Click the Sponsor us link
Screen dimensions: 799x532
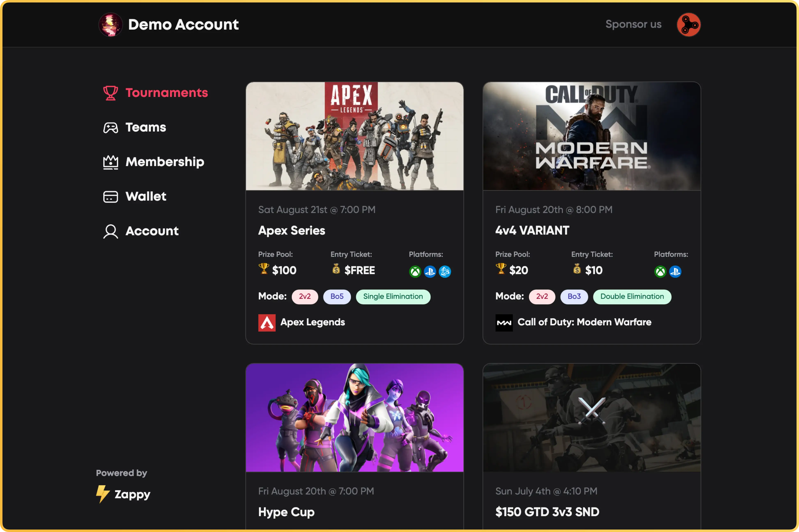pyautogui.click(x=633, y=24)
